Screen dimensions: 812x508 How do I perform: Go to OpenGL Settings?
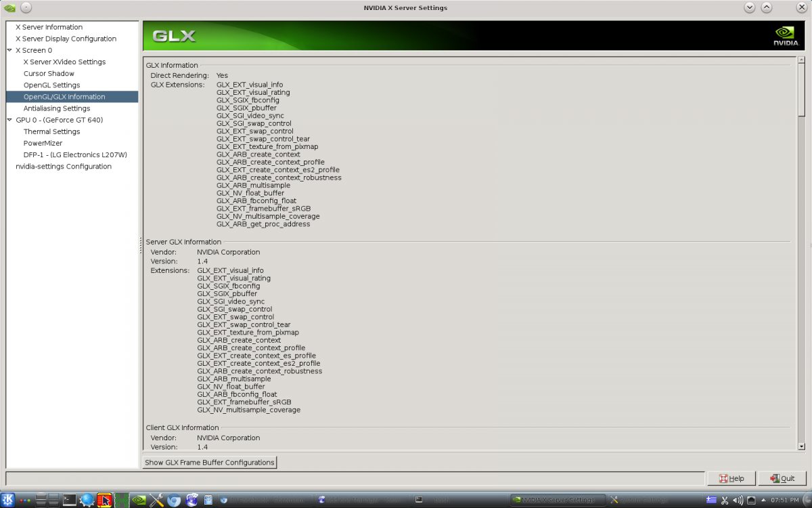(51, 85)
